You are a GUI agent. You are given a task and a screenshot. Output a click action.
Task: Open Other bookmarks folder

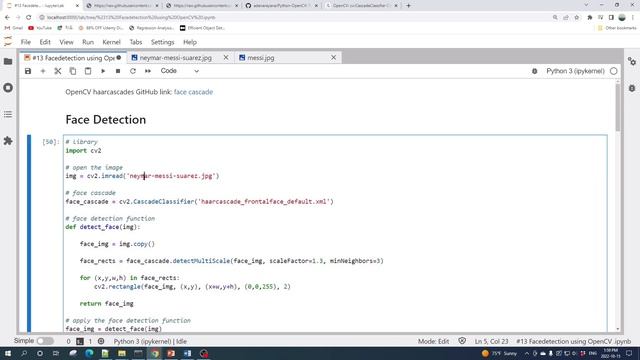click(x=617, y=28)
